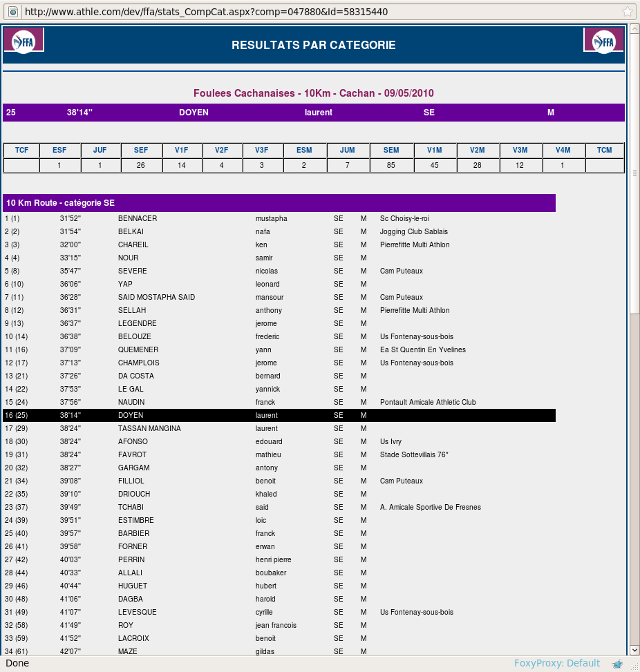Screen dimensions: 640x672
Task: Open the FoxyProxy: Default status entry
Action: click(557, 663)
